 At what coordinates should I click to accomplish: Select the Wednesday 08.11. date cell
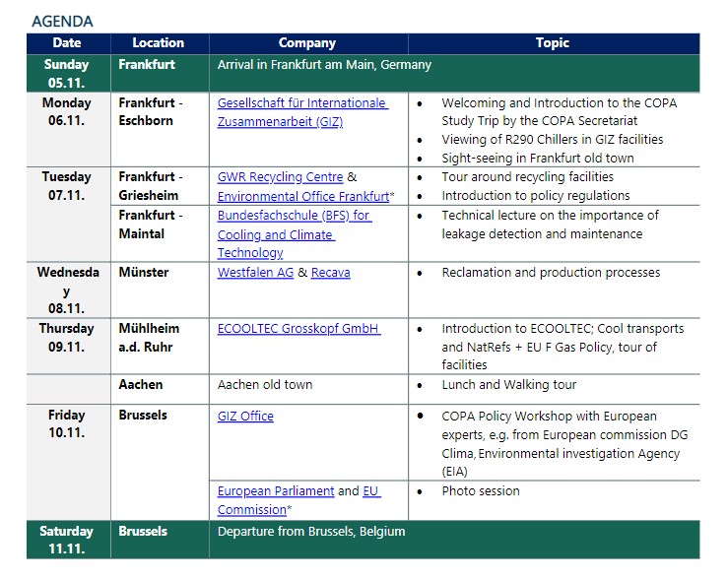(68, 290)
